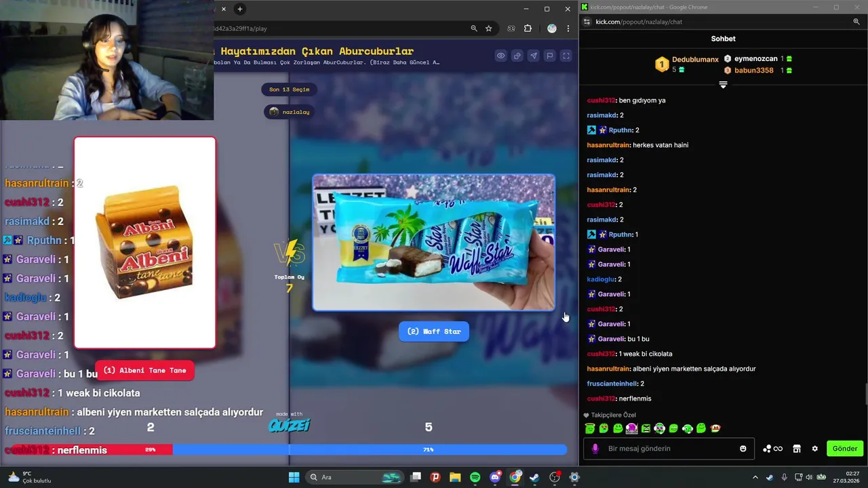Choose the (2) Waff Star button
Image resolution: width=868 pixels, height=488 pixels.
click(x=434, y=331)
